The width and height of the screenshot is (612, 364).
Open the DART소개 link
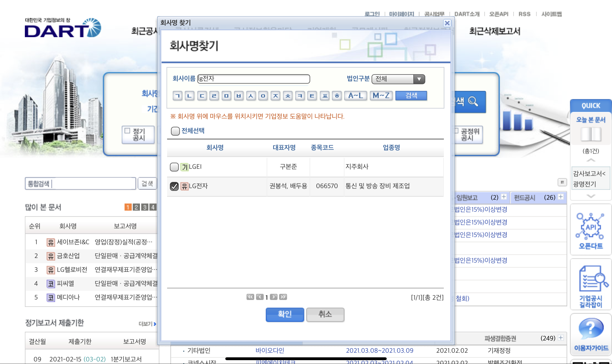pyautogui.click(x=467, y=14)
